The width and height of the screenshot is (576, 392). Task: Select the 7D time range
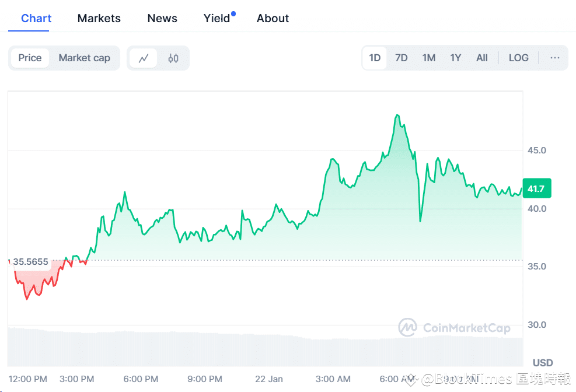pos(402,58)
